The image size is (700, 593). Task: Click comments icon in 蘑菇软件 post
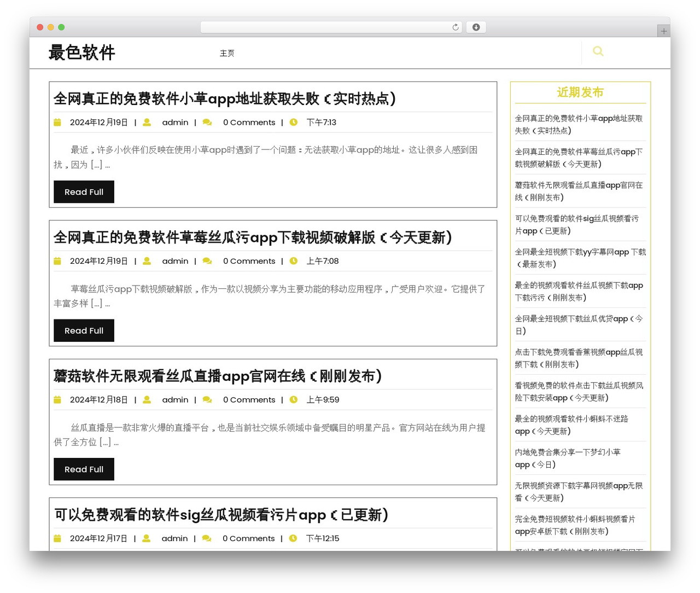coord(207,400)
